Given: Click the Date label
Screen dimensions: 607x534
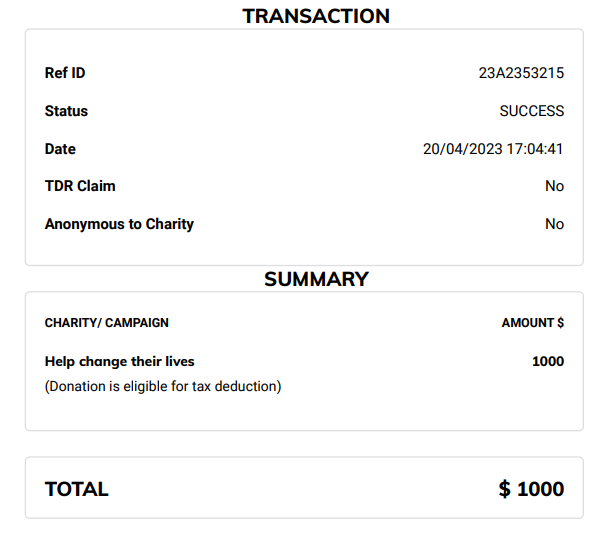Looking at the screenshot, I should tap(60, 149).
